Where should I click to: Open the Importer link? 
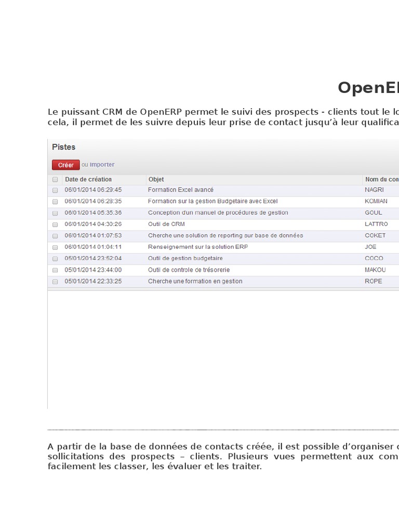[x=102, y=165]
